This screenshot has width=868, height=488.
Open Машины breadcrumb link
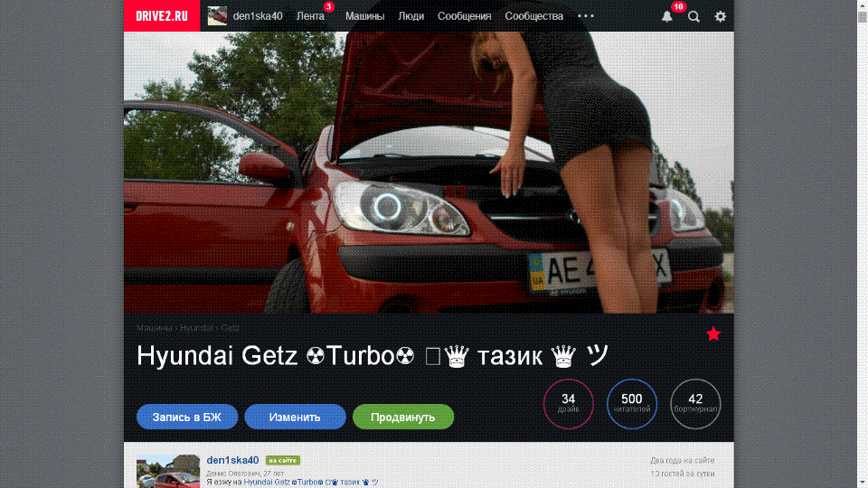click(154, 327)
